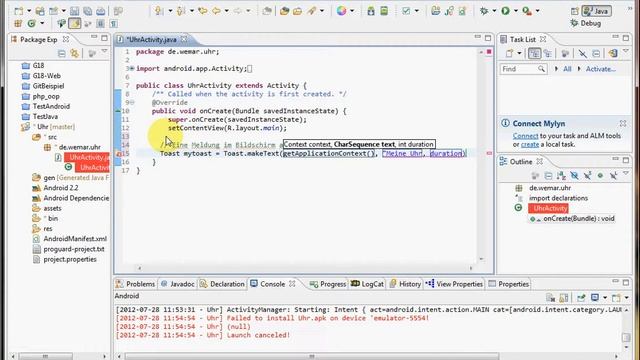Click the color wheel toolbar icon

(342, 11)
